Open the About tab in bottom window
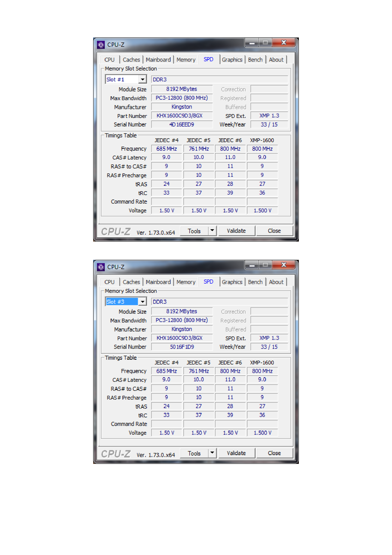Image resolution: width=392 pixels, height=555 pixels. (x=276, y=282)
